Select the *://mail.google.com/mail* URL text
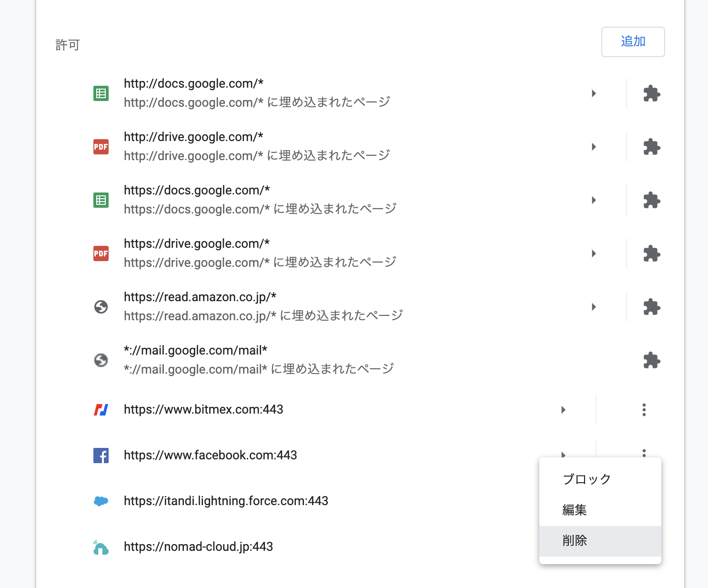The height and width of the screenshot is (588, 708). click(x=195, y=350)
